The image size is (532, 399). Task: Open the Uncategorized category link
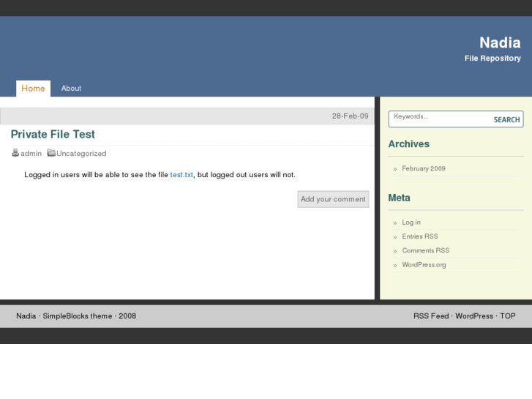point(81,154)
